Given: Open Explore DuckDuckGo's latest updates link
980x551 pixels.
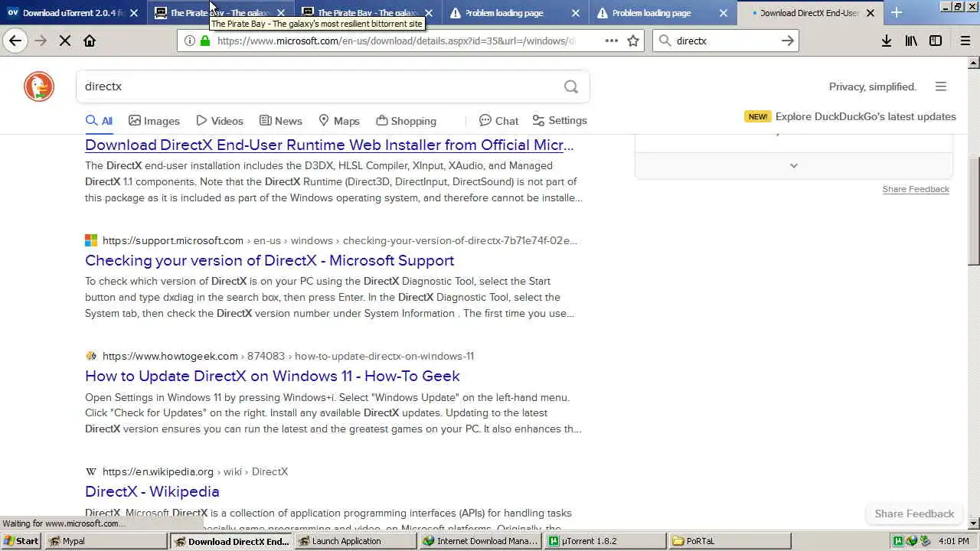Looking at the screenshot, I should tap(866, 116).
